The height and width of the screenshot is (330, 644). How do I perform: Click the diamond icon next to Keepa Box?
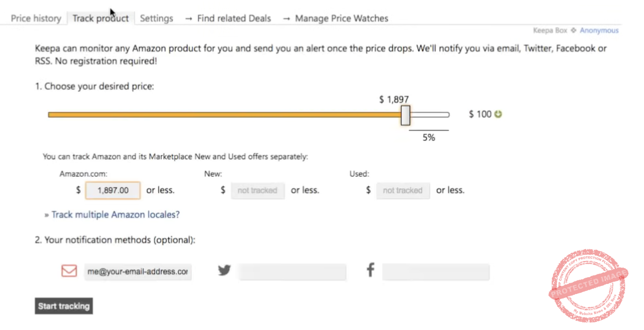pos(573,30)
